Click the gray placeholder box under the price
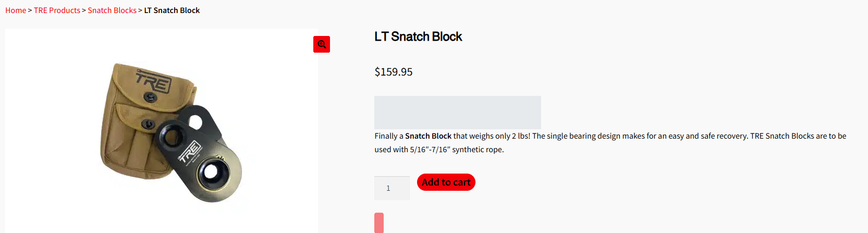The height and width of the screenshot is (233, 868). click(x=457, y=112)
